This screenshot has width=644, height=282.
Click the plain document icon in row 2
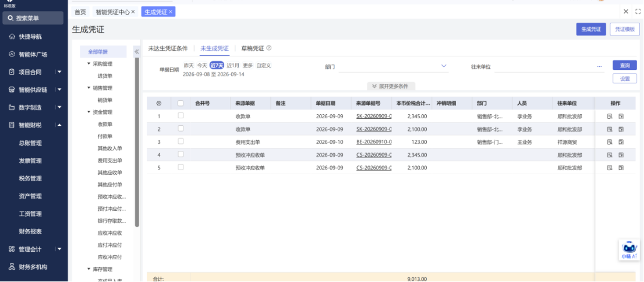tap(621, 129)
